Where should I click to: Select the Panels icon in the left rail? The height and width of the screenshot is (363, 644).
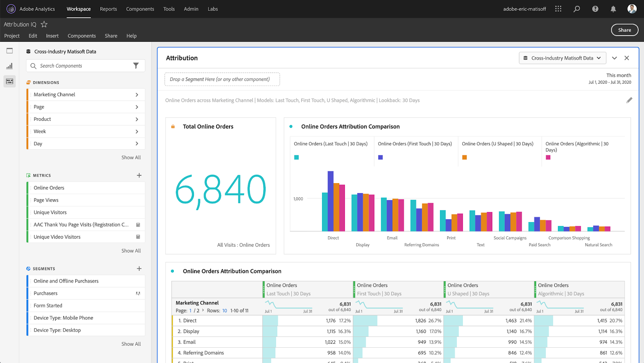pyautogui.click(x=9, y=50)
